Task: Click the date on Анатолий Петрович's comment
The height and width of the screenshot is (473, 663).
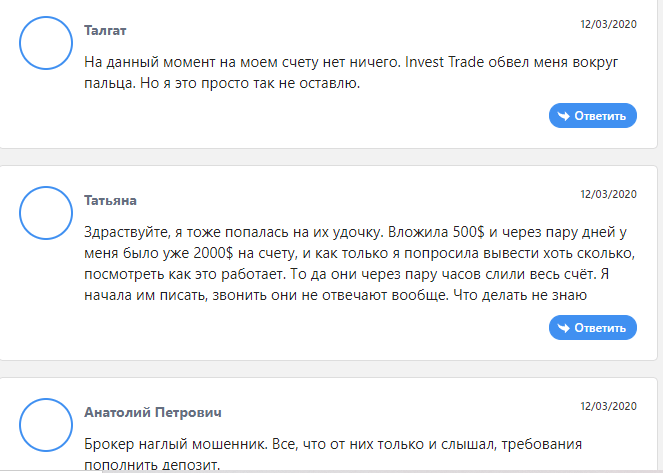Action: [608, 406]
